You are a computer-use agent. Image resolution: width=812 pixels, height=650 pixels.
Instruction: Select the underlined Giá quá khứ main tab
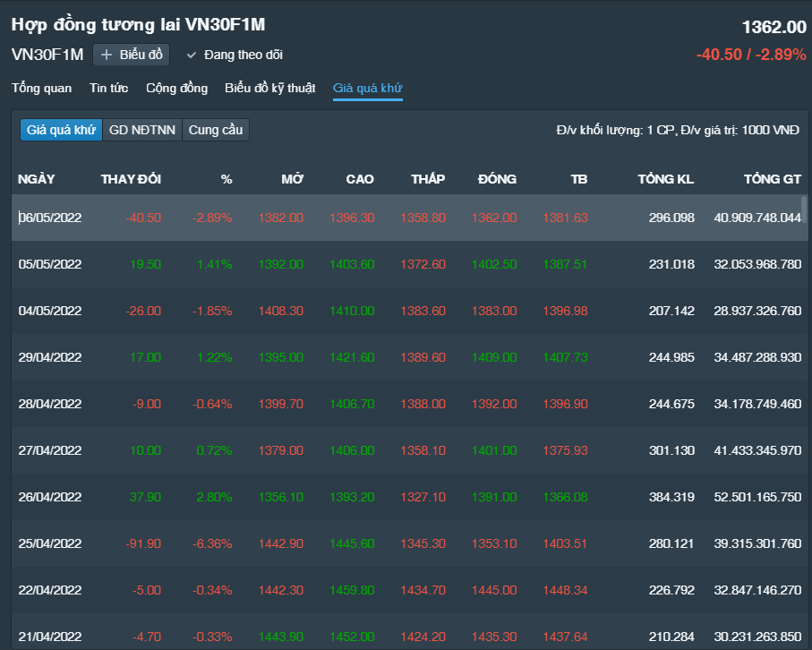(367, 88)
